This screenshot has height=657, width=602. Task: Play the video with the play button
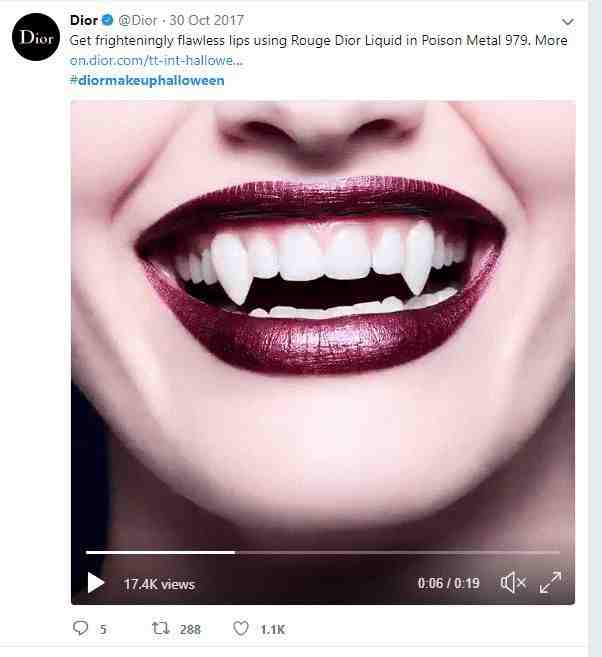[96, 583]
